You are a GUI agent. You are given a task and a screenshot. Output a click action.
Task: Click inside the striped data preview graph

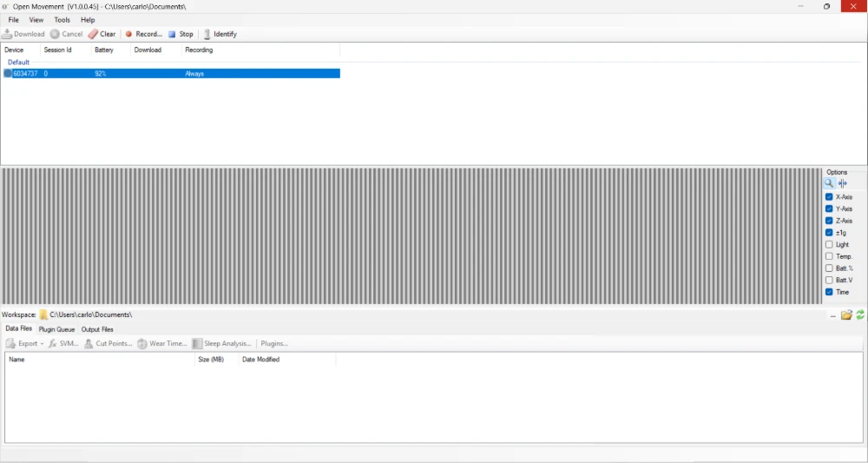(x=411, y=236)
